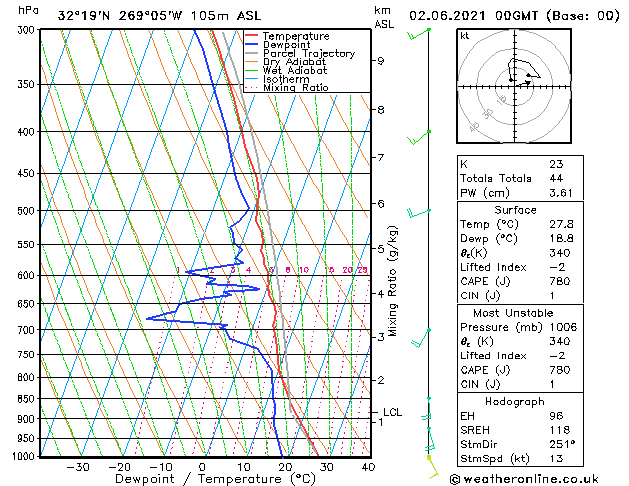Click the Dry Adiabat legend label
Viewport: 629px width, 486px height.
point(294,62)
